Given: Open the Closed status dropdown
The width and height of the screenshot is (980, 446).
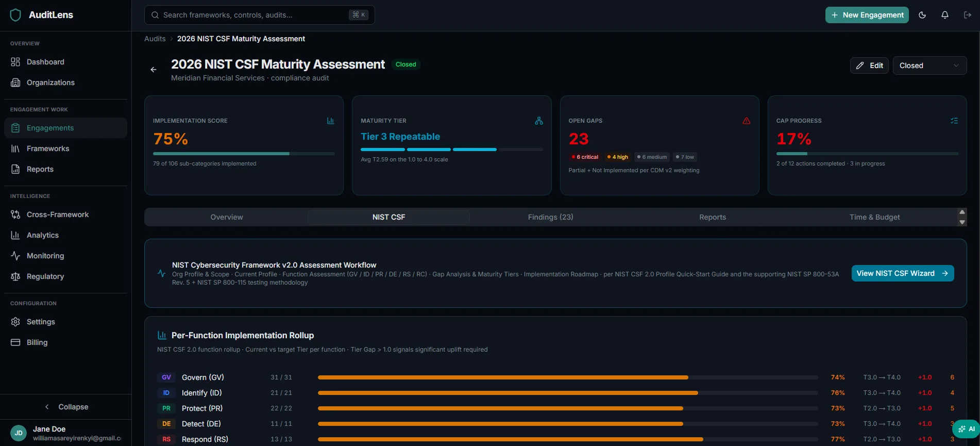Looking at the screenshot, I should [930, 65].
